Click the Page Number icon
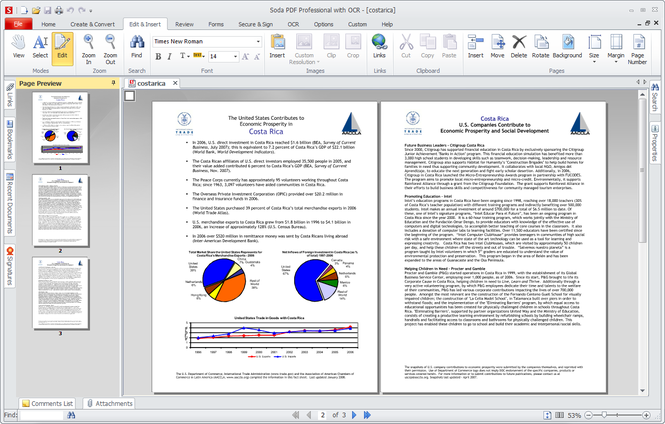The image size is (665, 424). pos(637,49)
